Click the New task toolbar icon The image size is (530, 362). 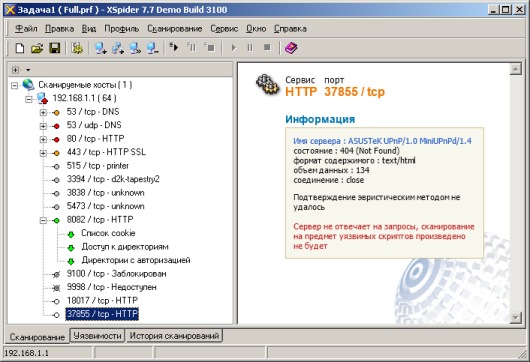pos(20,48)
